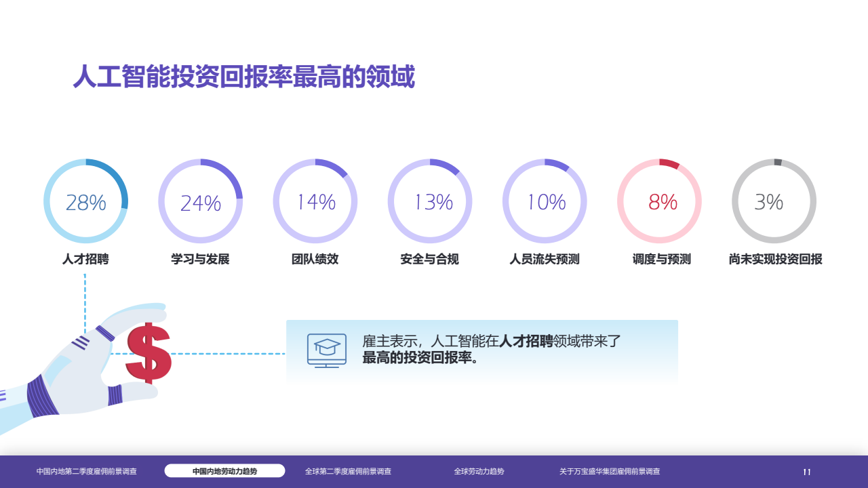Viewport: 868px width, 488px height.
Task: Click the 10% attrition prediction ring
Action: click(545, 201)
